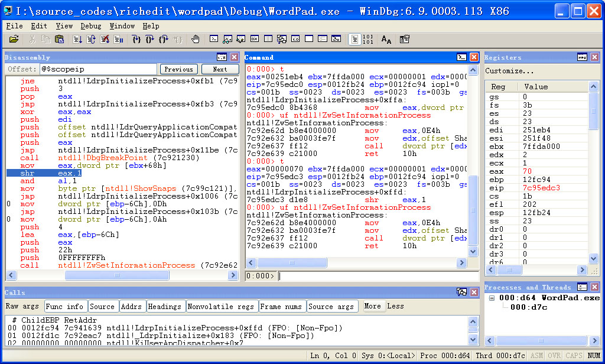Click the Paste clipboard toolbar icon
Image resolution: width=605 pixels, height=364 pixels.
pos(59,39)
